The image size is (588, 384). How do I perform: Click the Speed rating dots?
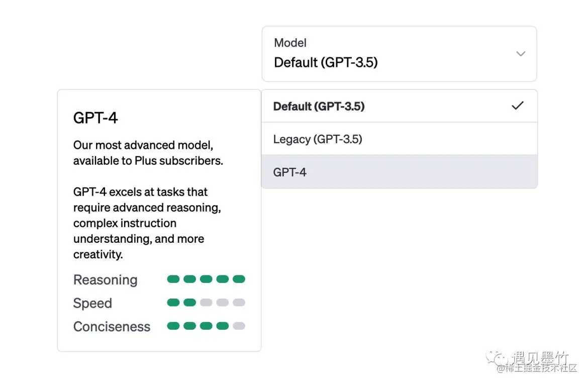pyautogui.click(x=206, y=302)
